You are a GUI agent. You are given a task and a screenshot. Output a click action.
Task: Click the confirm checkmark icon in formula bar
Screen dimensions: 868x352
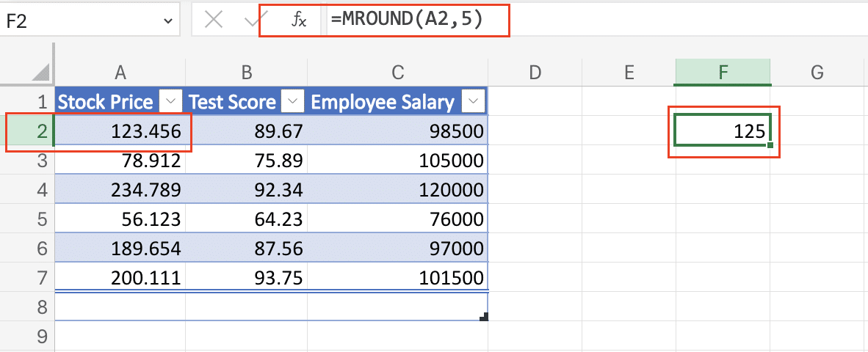pyautogui.click(x=253, y=20)
